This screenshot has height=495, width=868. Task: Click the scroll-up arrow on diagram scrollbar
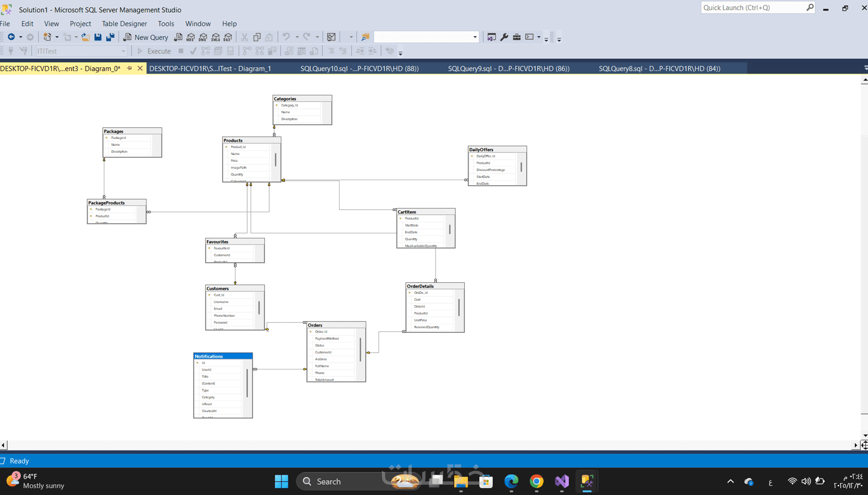tap(864, 80)
